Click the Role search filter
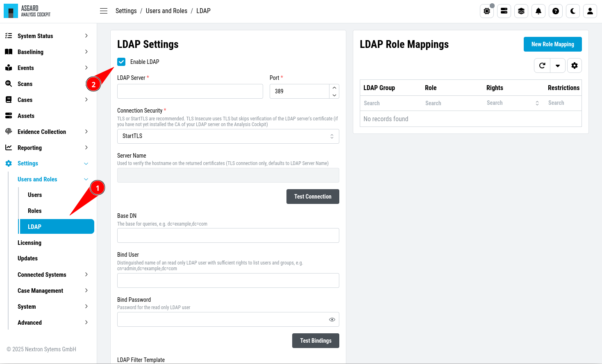The width and height of the screenshot is (602, 364). pos(452,103)
